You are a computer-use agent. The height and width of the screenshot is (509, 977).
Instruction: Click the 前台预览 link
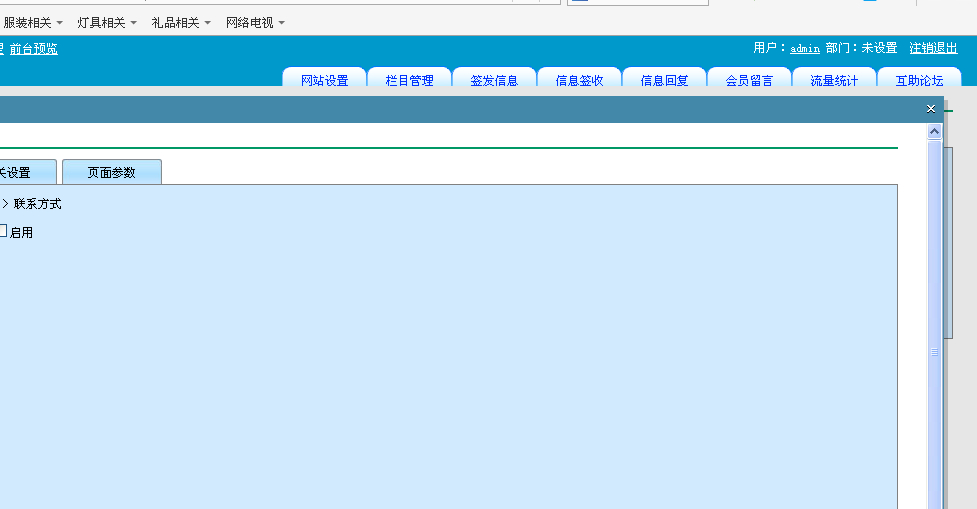(x=34, y=48)
